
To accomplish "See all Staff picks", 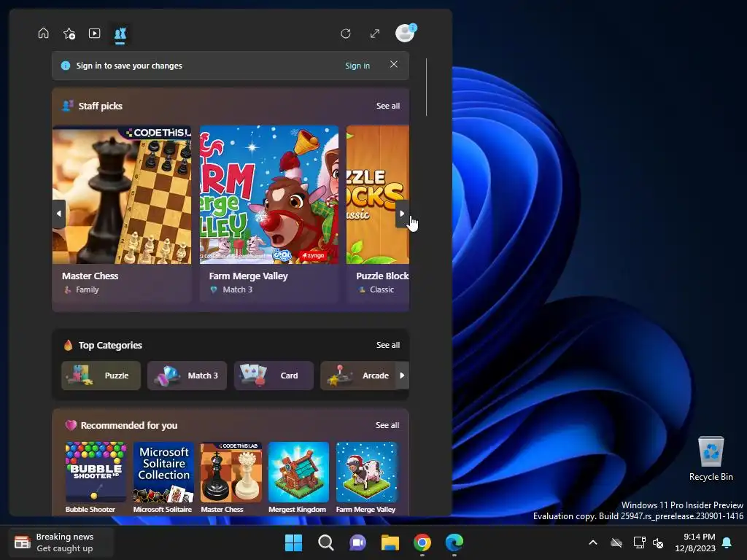I will pyautogui.click(x=388, y=106).
